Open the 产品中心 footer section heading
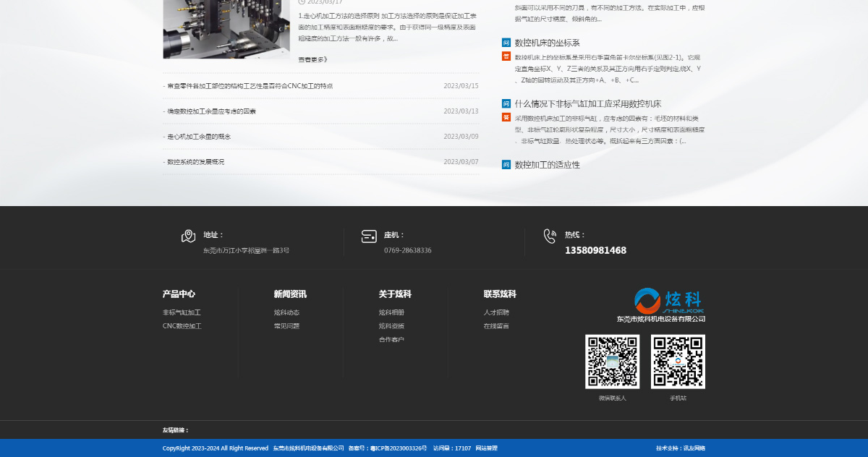Image resolution: width=868 pixels, height=457 pixels. (x=179, y=294)
